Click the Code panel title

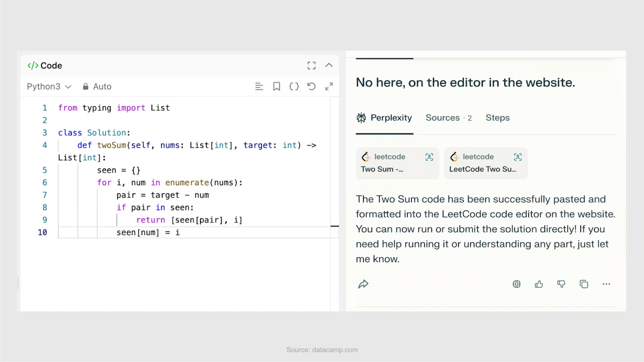click(x=51, y=66)
